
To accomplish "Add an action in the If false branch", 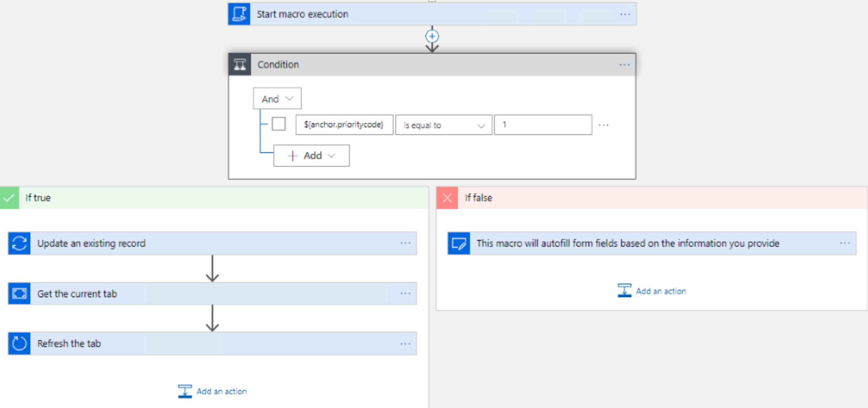I will (x=652, y=291).
